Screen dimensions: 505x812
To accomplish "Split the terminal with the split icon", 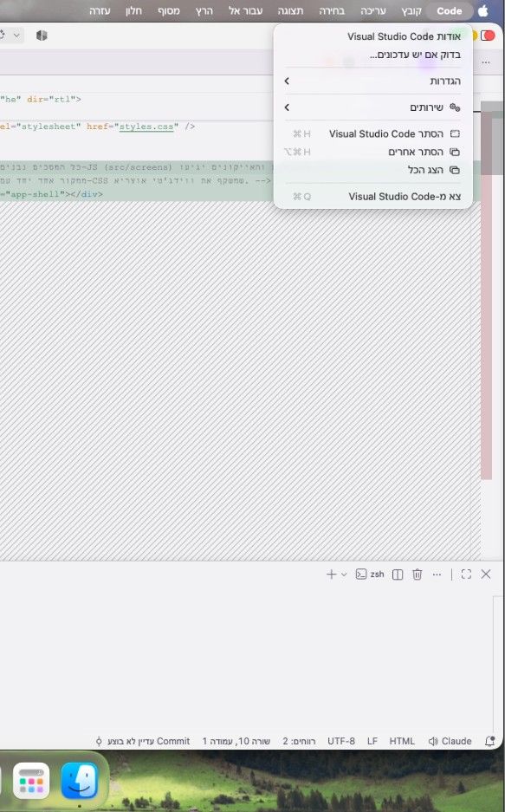I will [x=398, y=575].
